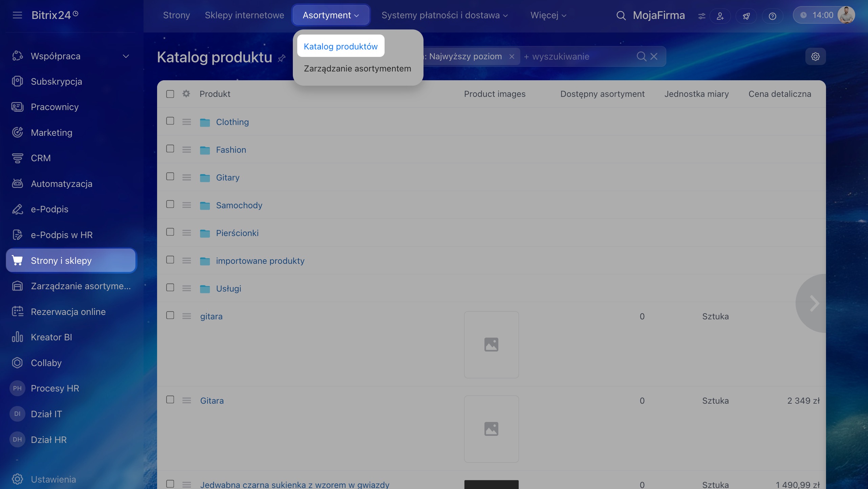Open the Więcej dropdown menu
This screenshot has height=489, width=868.
tap(548, 15)
